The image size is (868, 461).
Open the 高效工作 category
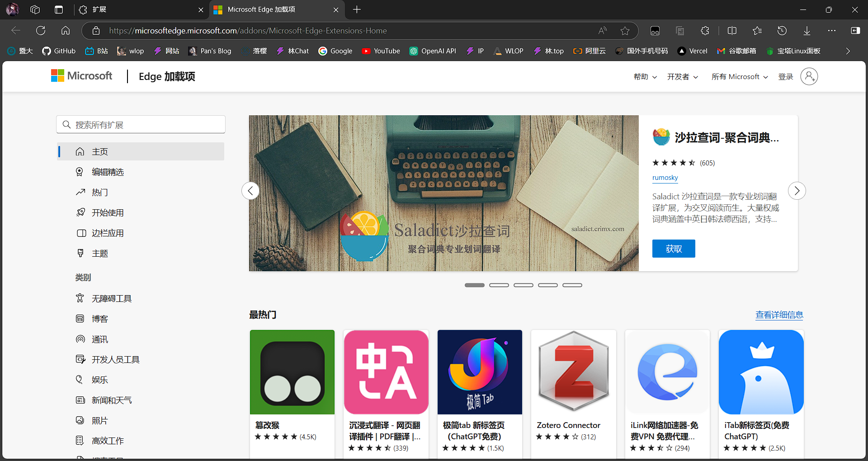point(141,441)
